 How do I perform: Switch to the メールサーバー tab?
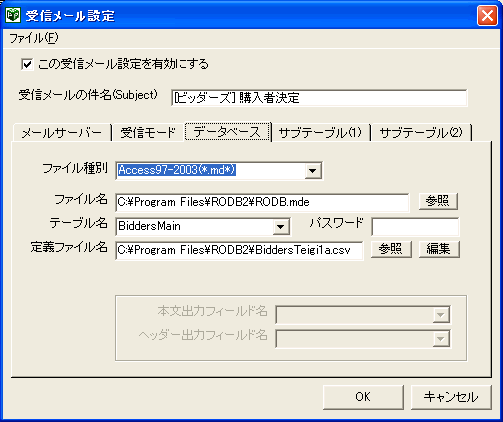click(x=62, y=133)
